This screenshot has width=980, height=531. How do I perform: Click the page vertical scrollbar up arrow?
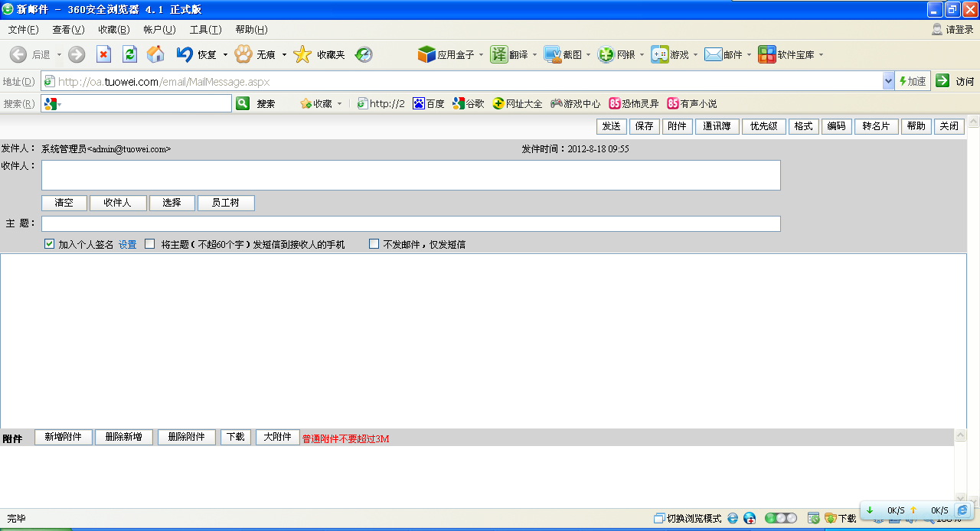click(x=973, y=121)
